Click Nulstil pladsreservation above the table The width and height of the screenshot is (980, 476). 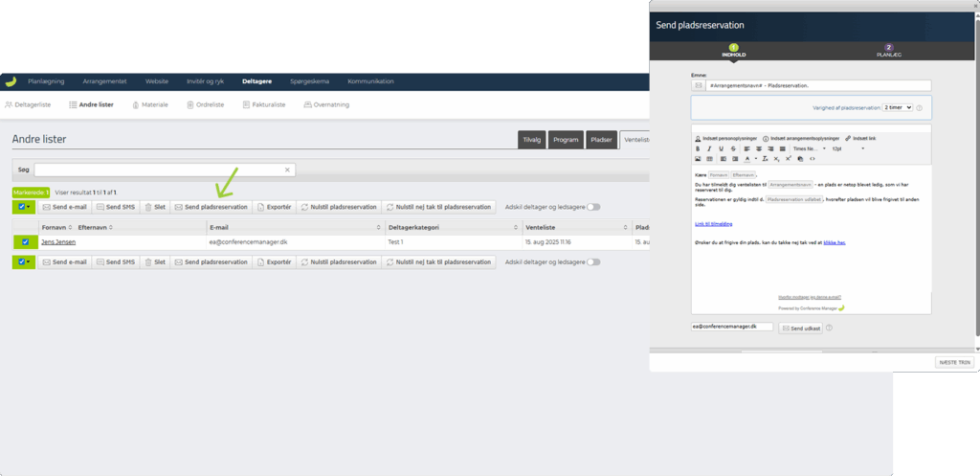click(339, 207)
